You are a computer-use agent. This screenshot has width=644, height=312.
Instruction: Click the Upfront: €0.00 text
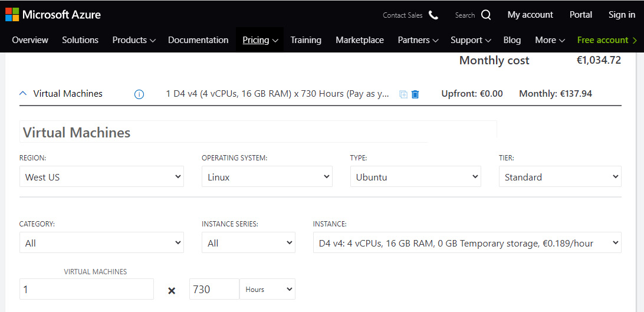(472, 94)
